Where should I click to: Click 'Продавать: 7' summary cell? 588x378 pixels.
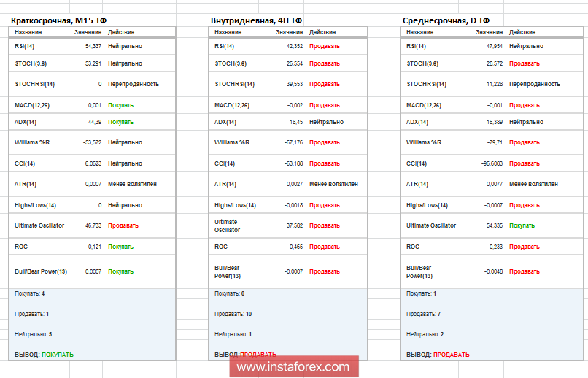(x=423, y=314)
